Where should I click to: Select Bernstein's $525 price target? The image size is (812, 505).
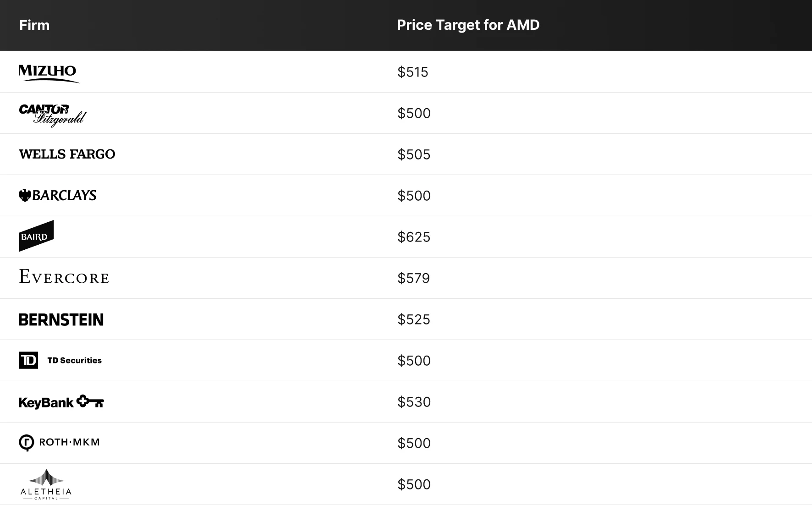click(x=414, y=319)
